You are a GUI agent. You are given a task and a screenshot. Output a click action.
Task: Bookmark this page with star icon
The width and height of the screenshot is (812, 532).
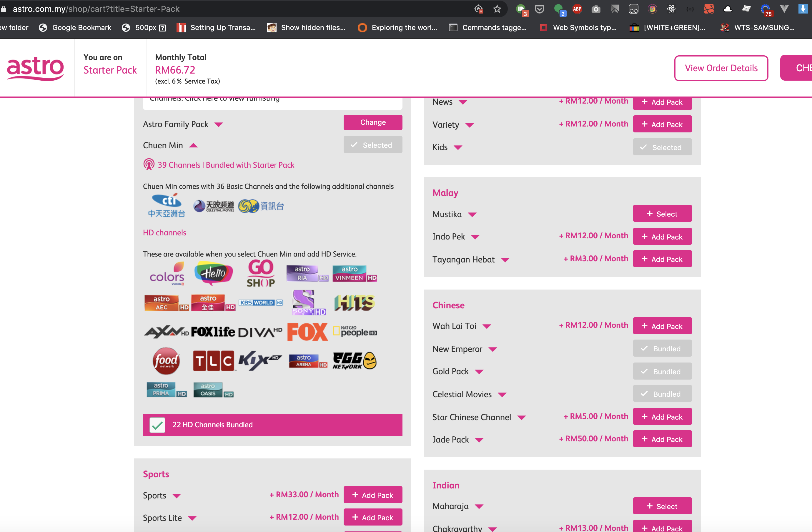497,9
